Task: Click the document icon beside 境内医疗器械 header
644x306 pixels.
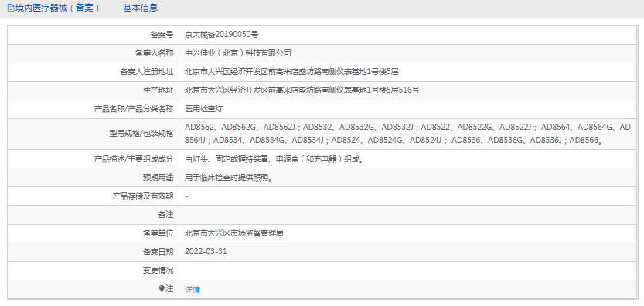Action: [x=11, y=8]
